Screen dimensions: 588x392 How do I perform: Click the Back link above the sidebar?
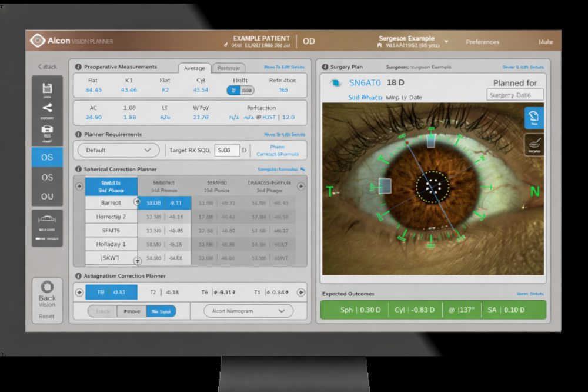47,67
